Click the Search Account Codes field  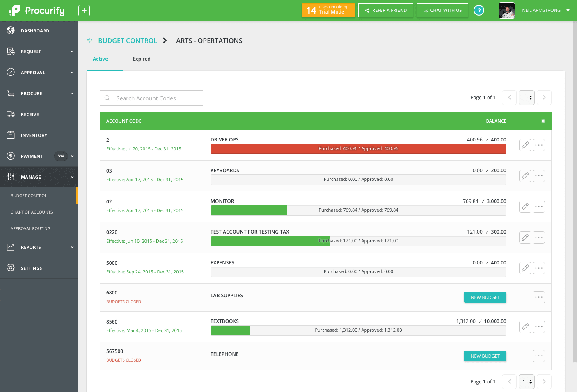coord(151,98)
